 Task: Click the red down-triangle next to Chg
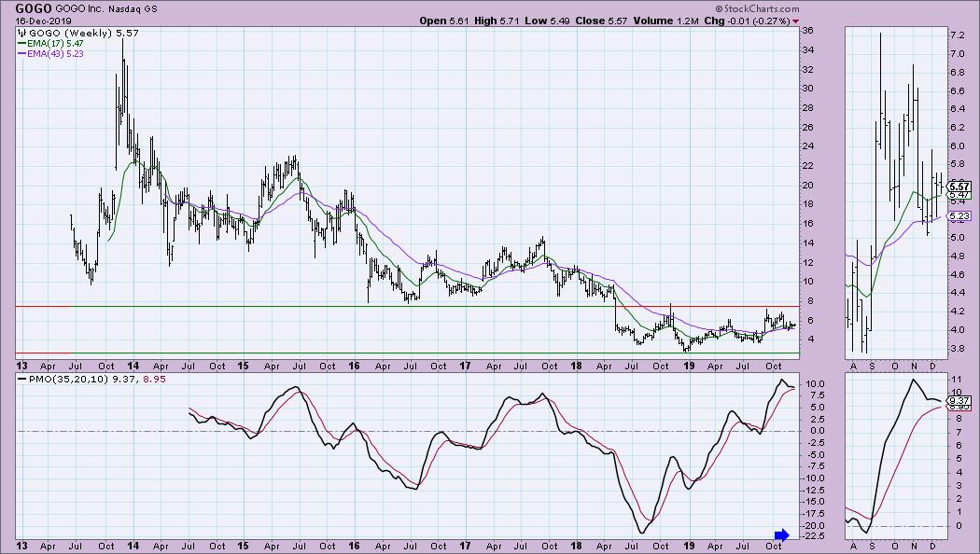pyautogui.click(x=795, y=21)
